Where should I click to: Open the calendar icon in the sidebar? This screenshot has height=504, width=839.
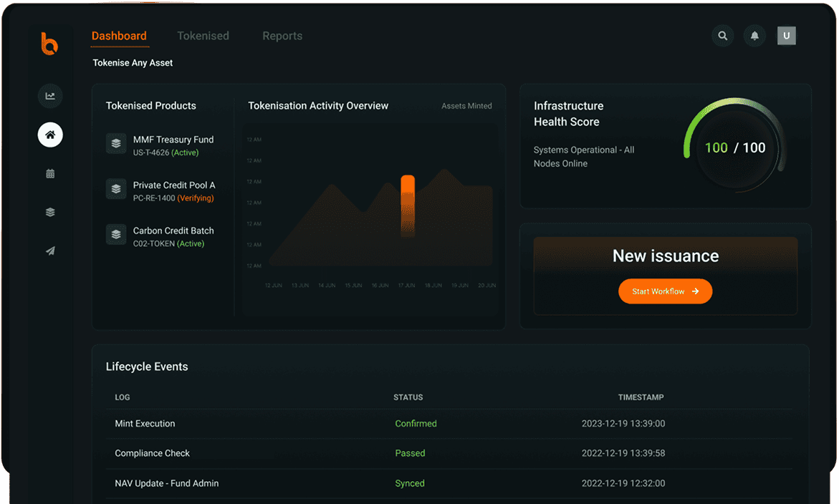[x=49, y=173]
